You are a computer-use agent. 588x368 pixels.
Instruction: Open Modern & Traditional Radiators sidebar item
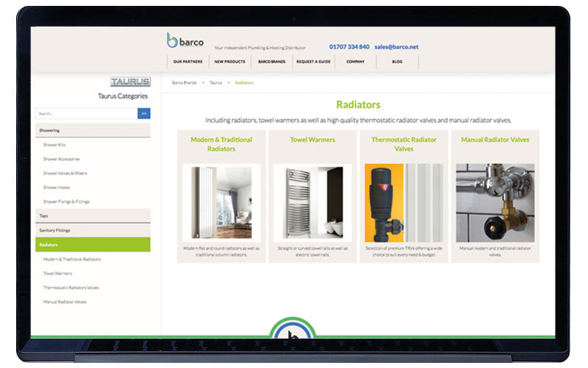tap(72, 259)
